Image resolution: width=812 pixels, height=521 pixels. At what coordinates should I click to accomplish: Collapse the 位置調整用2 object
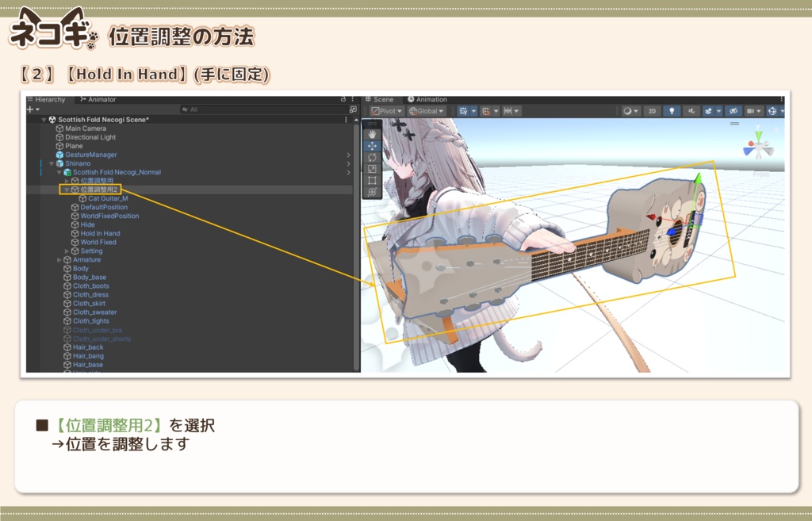point(67,190)
